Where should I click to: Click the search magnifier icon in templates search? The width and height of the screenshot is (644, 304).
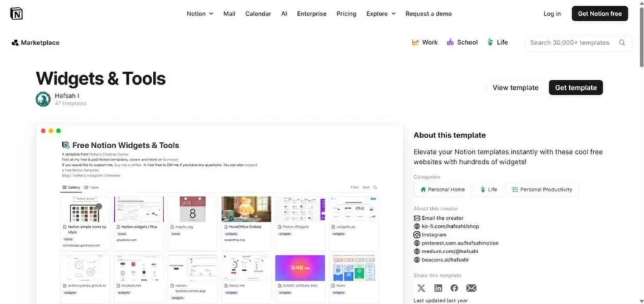(622, 43)
